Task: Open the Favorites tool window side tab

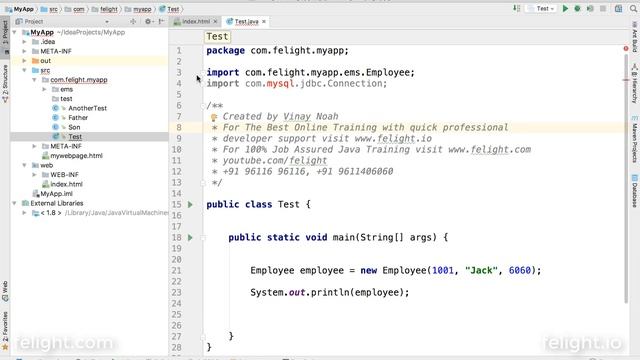Action: [5, 331]
